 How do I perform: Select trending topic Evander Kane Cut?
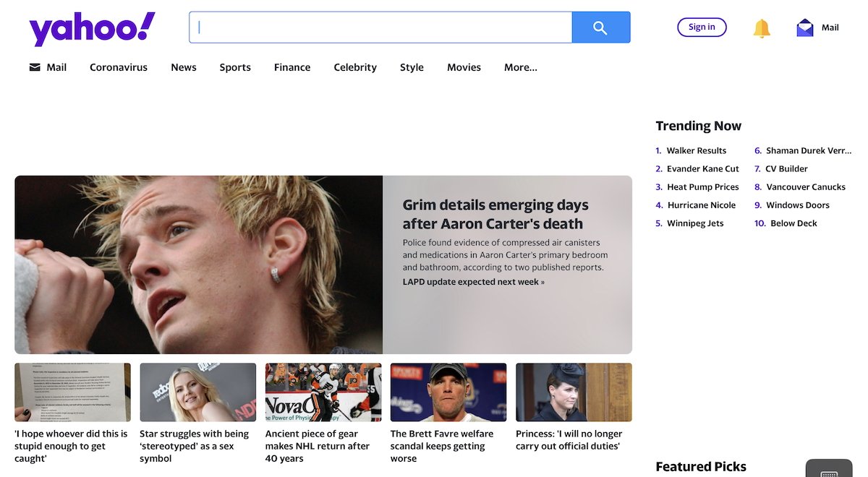click(x=703, y=168)
